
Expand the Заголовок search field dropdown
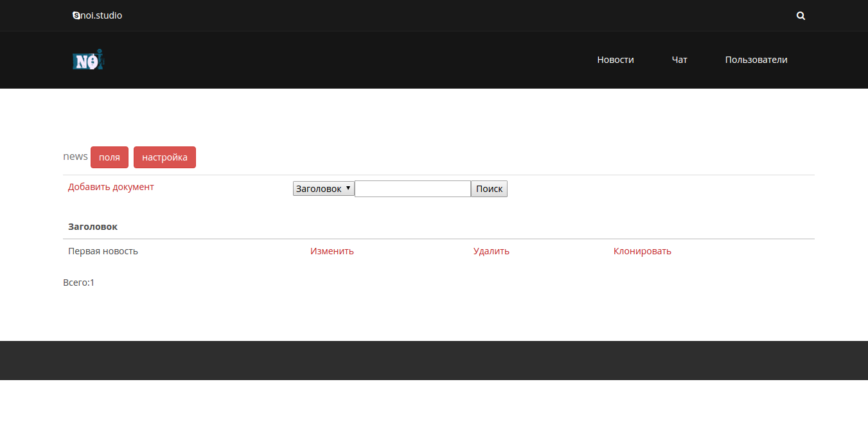323,189
